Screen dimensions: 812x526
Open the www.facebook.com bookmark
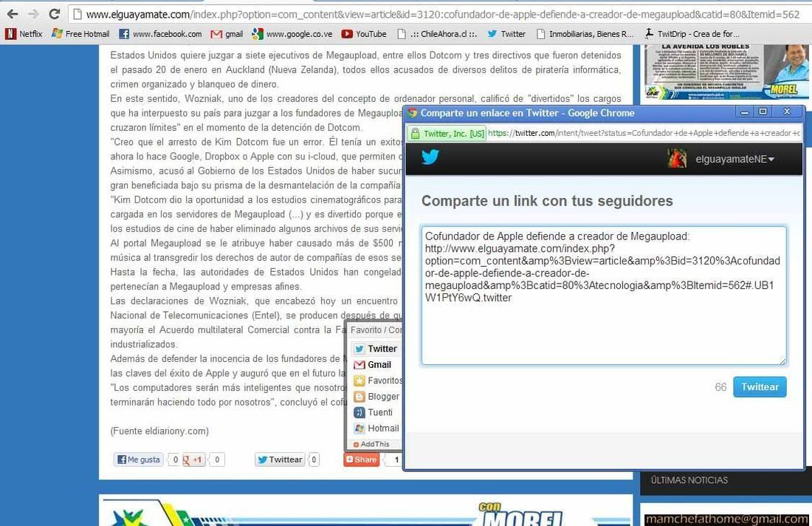[x=160, y=34]
